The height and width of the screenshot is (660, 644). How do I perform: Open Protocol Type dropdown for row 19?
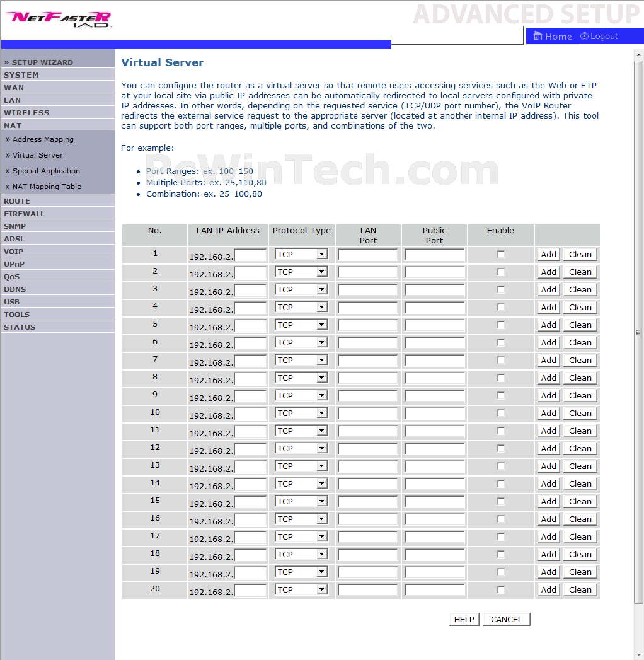point(301,572)
